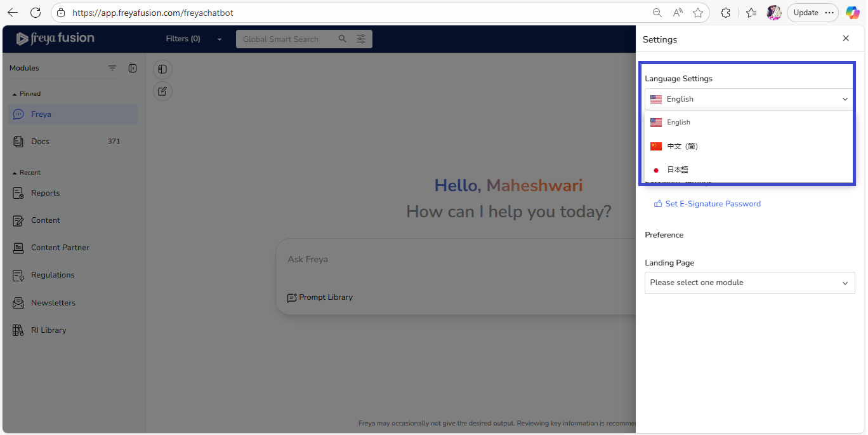This screenshot has height=435, width=868.
Task: Open the Landing Page module dropdown
Action: [749, 283]
